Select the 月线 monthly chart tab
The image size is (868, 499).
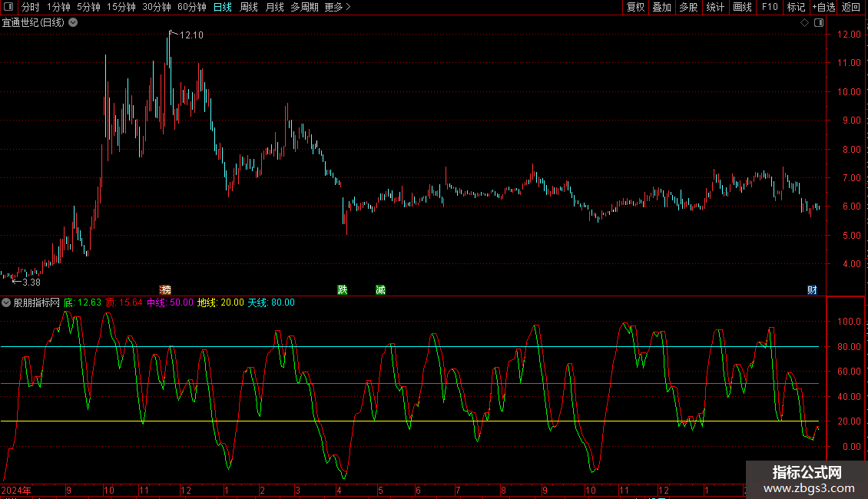click(275, 7)
